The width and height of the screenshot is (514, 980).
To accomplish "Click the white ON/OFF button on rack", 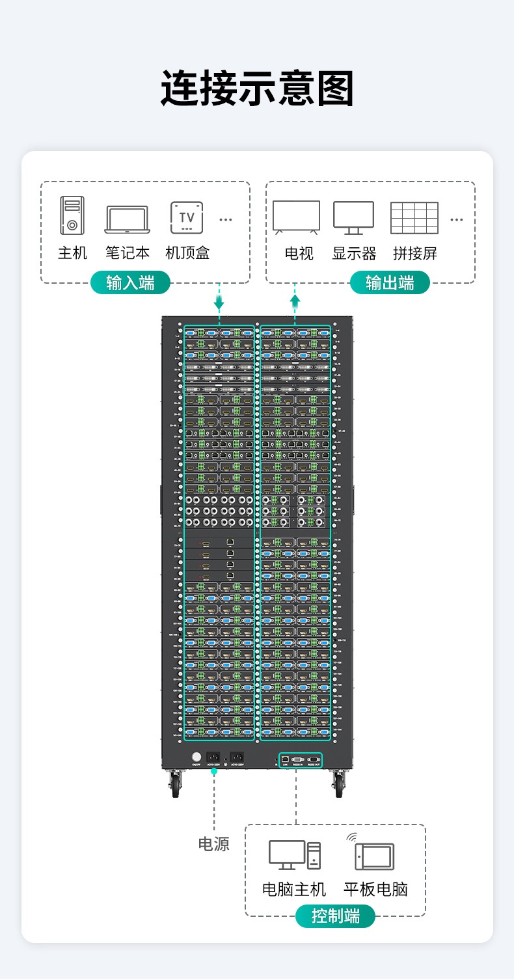I will [x=196, y=757].
